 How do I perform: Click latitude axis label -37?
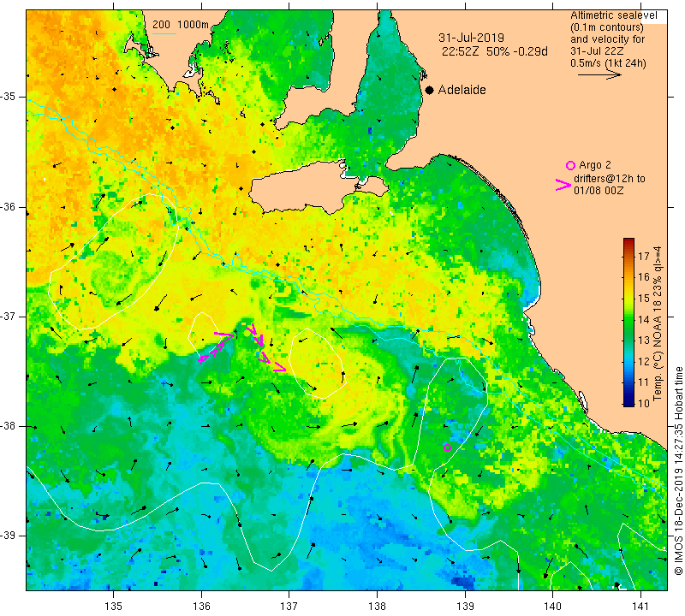[x=9, y=316]
